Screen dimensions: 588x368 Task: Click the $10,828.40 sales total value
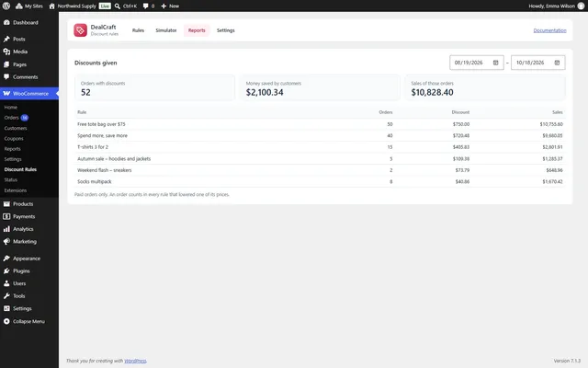(x=432, y=92)
